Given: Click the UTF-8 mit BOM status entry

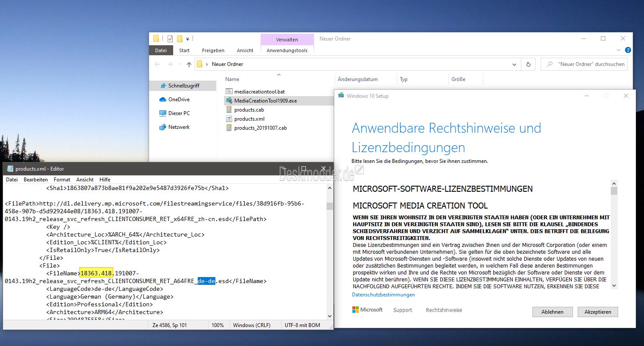Looking at the screenshot, I should [x=302, y=325].
